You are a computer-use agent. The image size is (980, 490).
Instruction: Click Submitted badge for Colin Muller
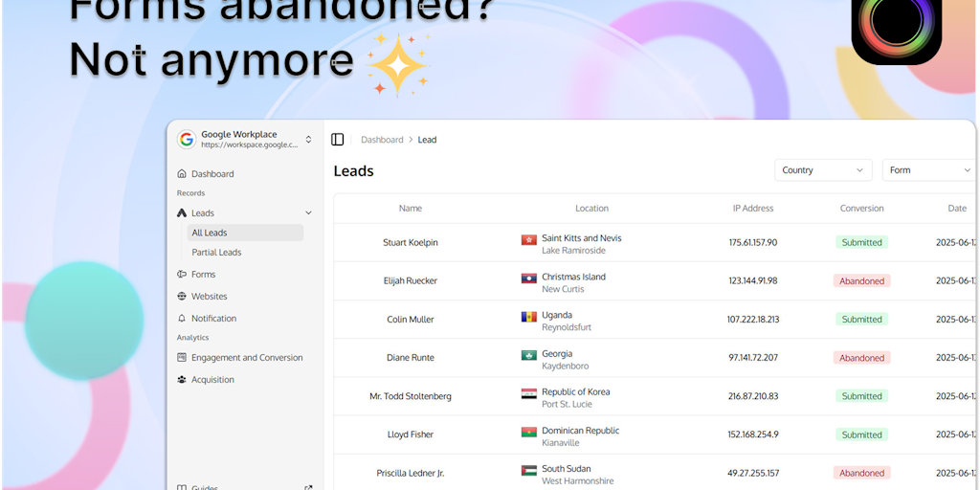[862, 320]
